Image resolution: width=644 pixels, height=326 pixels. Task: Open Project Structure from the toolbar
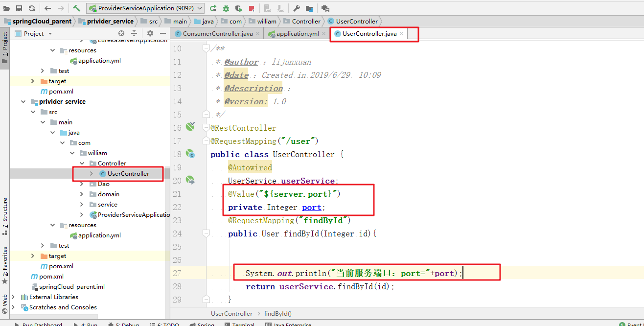tap(309, 8)
